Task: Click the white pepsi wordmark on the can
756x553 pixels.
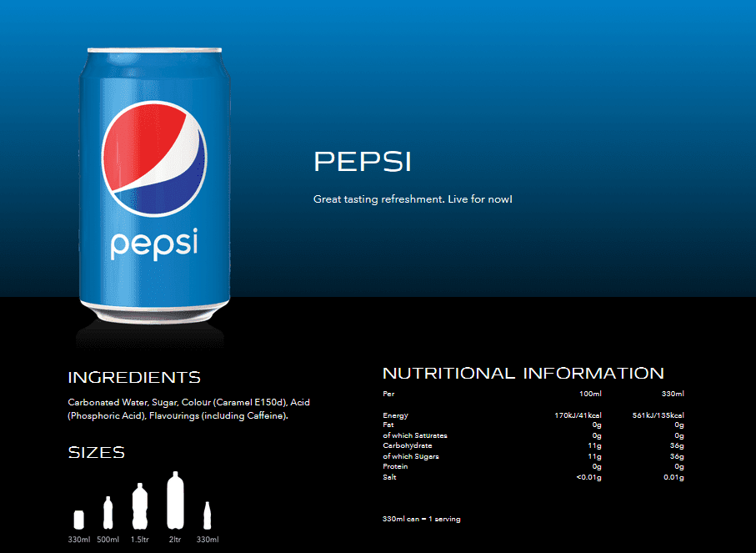Action: [x=153, y=243]
